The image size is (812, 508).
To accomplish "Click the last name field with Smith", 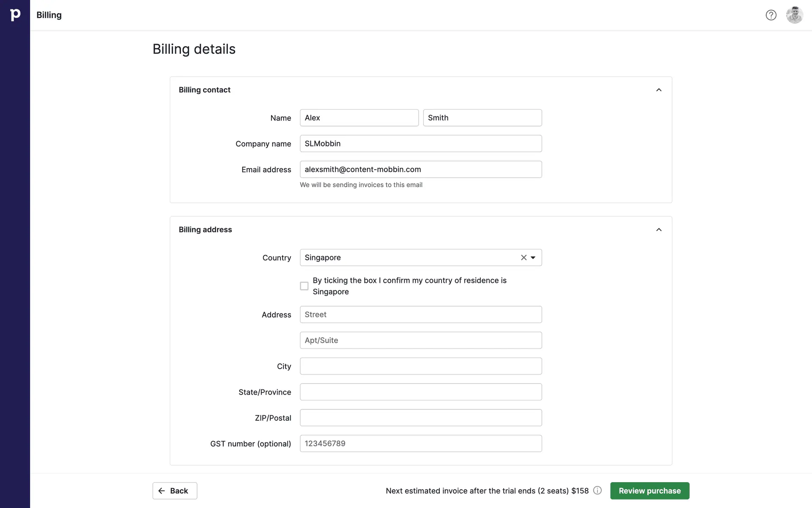I will (482, 118).
